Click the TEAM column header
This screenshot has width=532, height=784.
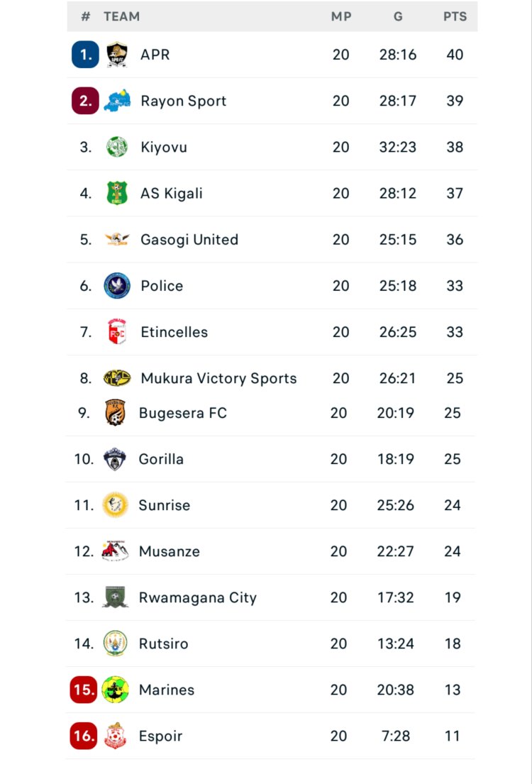121,16
